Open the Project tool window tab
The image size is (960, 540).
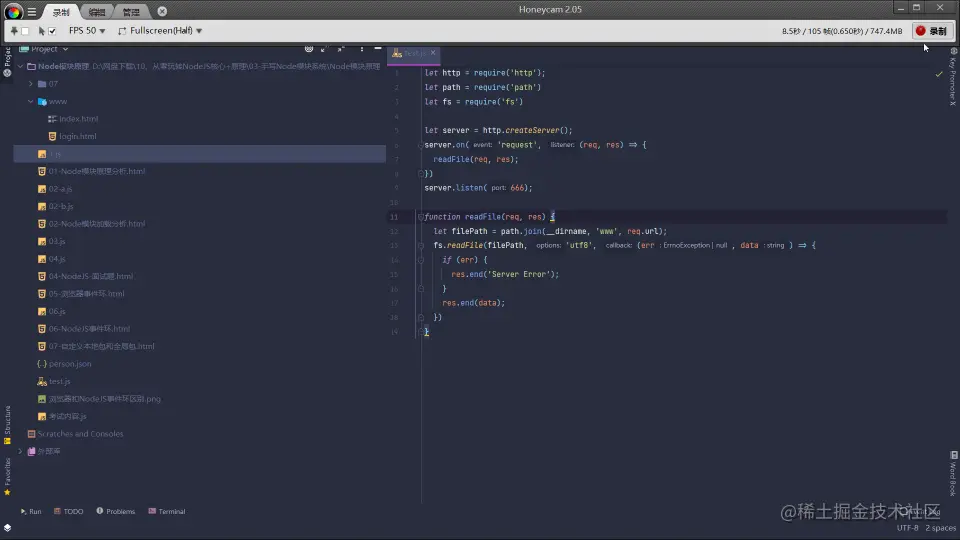tap(7, 61)
